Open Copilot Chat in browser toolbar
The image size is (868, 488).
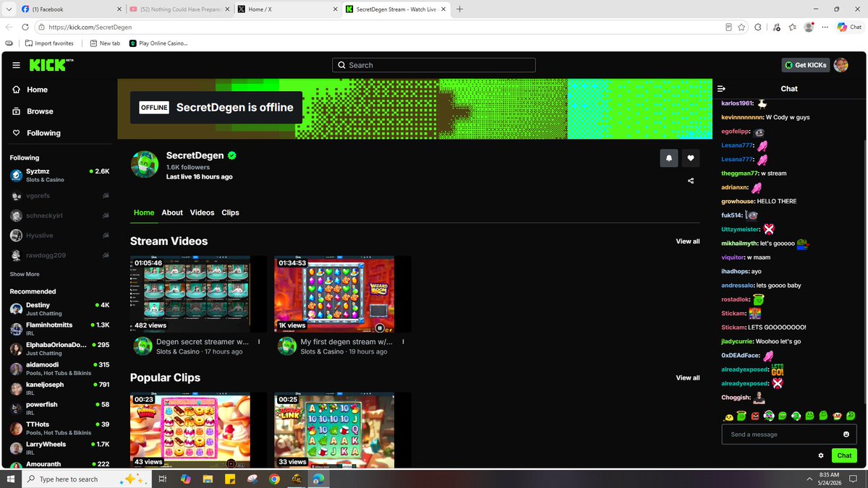click(x=850, y=27)
